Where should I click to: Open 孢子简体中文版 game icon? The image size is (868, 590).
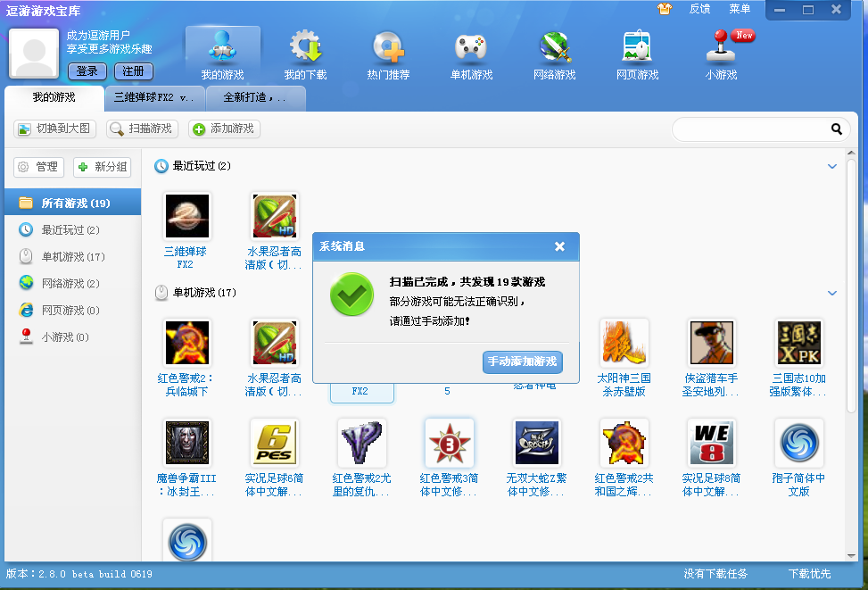point(798,443)
